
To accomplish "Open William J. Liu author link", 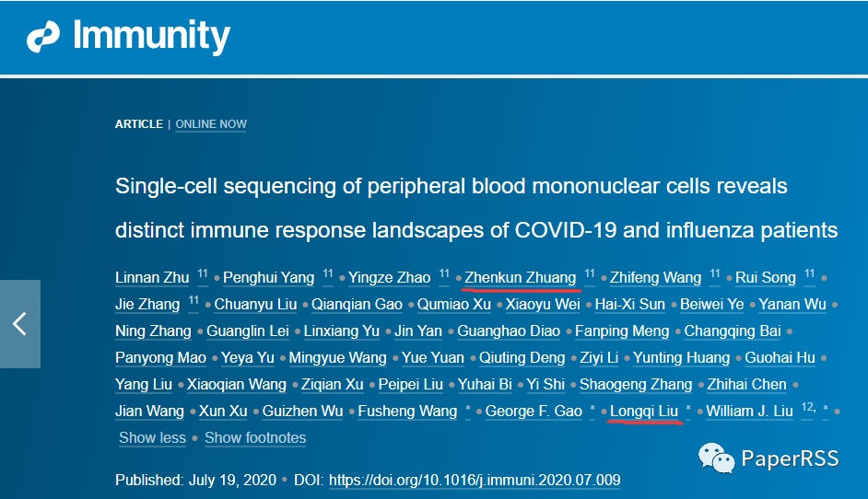I will coord(749,411).
